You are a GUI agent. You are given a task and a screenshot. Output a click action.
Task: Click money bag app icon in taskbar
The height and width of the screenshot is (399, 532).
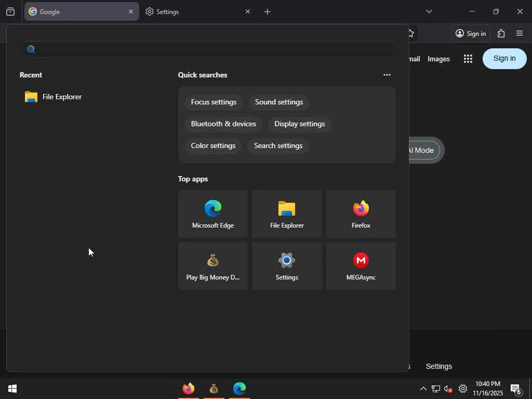coord(214,389)
